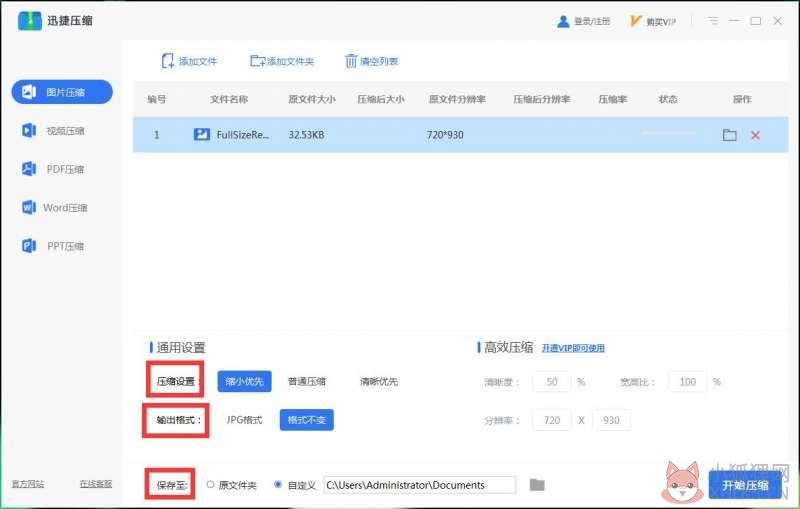
Task: Click the 文件名称 column header
Action: [229, 99]
